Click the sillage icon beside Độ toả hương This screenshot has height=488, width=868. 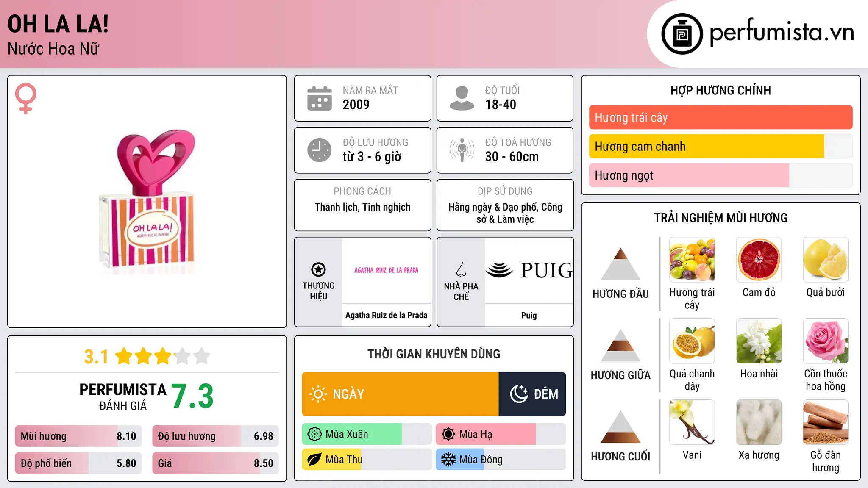(462, 150)
